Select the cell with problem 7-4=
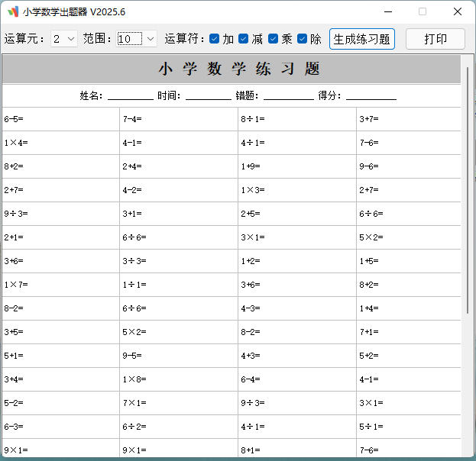Image resolution: width=476 pixels, height=461 pixels. pyautogui.click(x=179, y=119)
